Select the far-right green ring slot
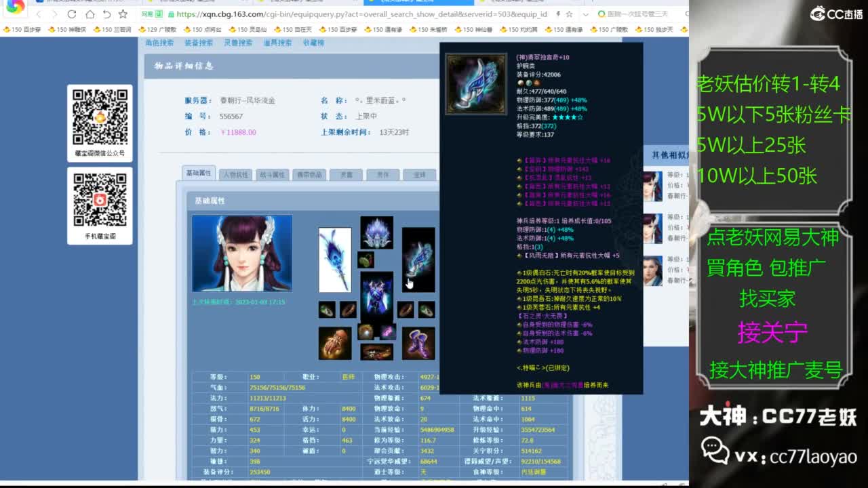This screenshot has width=868, height=488. [x=427, y=310]
